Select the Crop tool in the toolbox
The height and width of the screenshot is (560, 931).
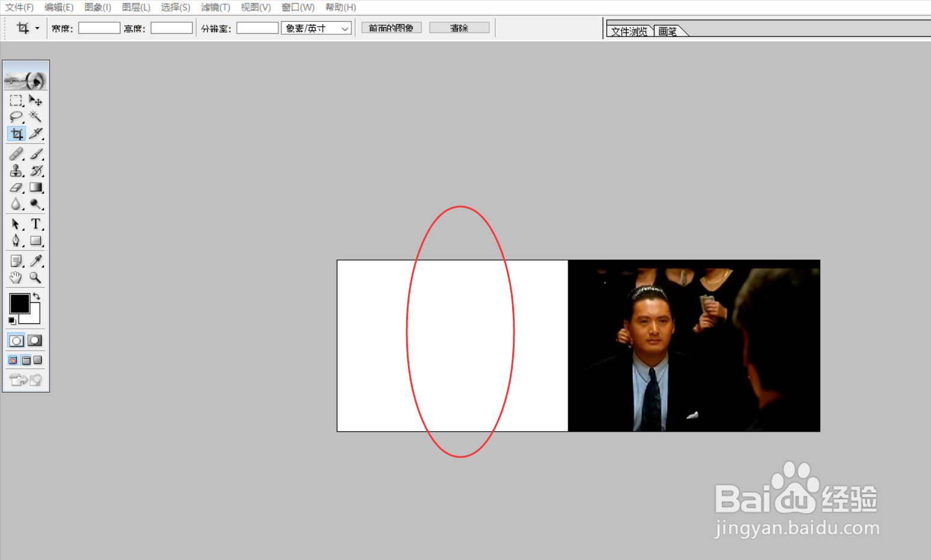coord(16,134)
